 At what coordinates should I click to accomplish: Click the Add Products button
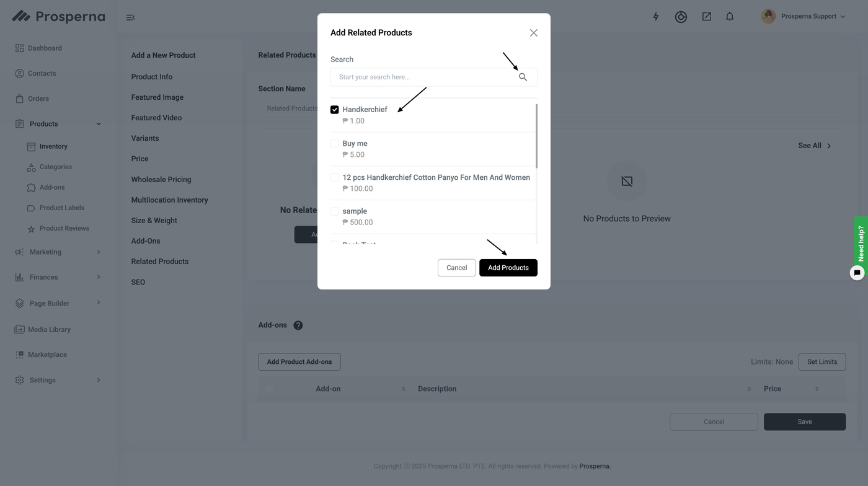pyautogui.click(x=508, y=268)
